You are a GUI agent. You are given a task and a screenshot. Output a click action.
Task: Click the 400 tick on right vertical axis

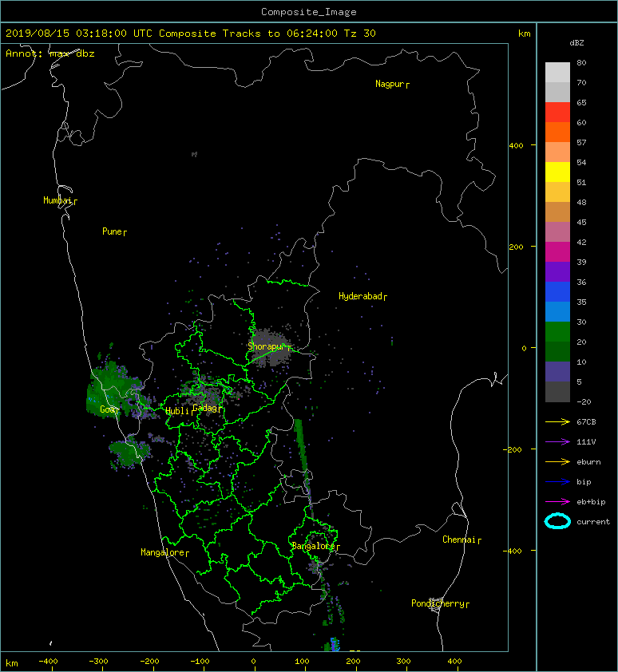tap(516, 145)
